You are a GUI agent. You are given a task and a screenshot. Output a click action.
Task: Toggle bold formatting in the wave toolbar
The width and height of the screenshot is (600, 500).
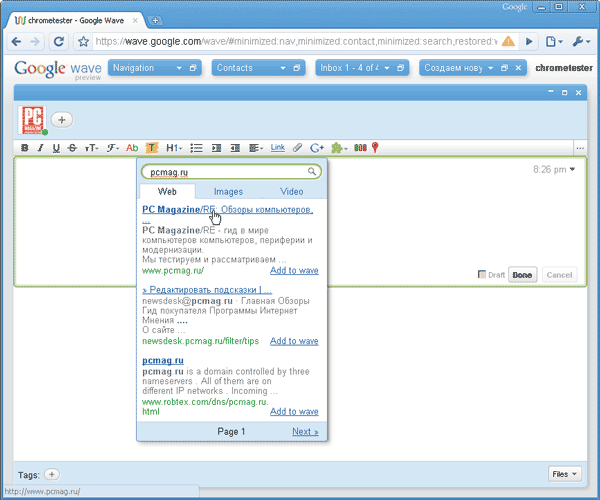click(24, 148)
